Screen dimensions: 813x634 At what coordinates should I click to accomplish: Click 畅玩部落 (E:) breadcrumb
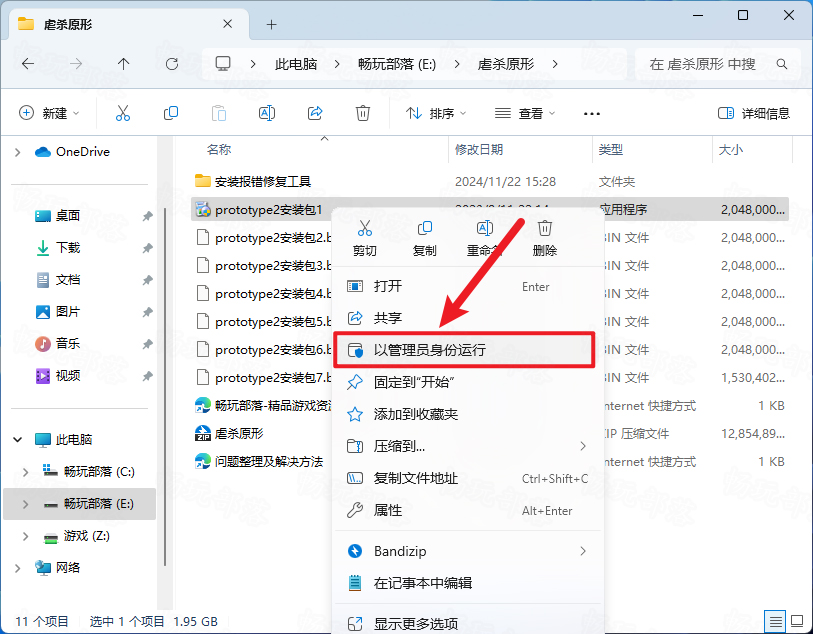click(x=397, y=64)
